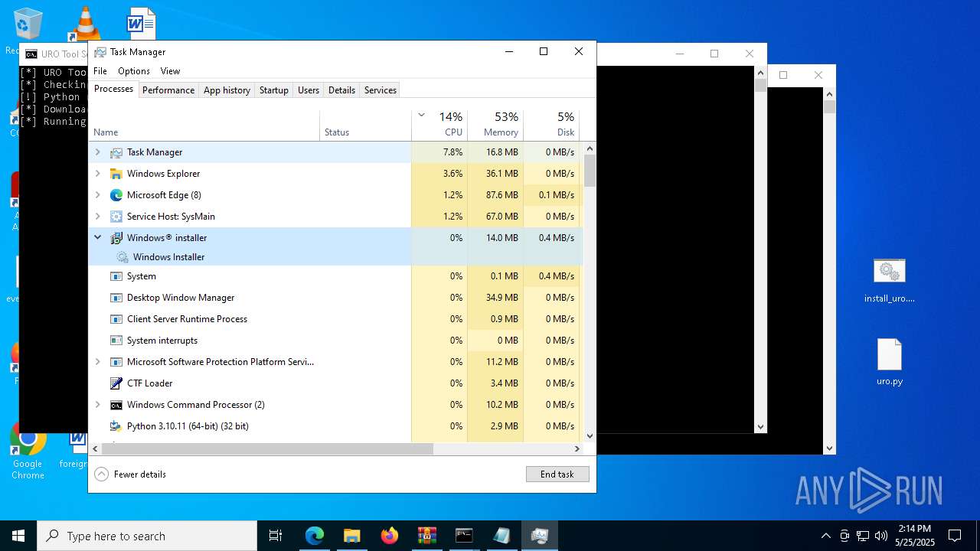This screenshot has height=551, width=980.
Task: Switch to the Startup tab
Action: [274, 90]
